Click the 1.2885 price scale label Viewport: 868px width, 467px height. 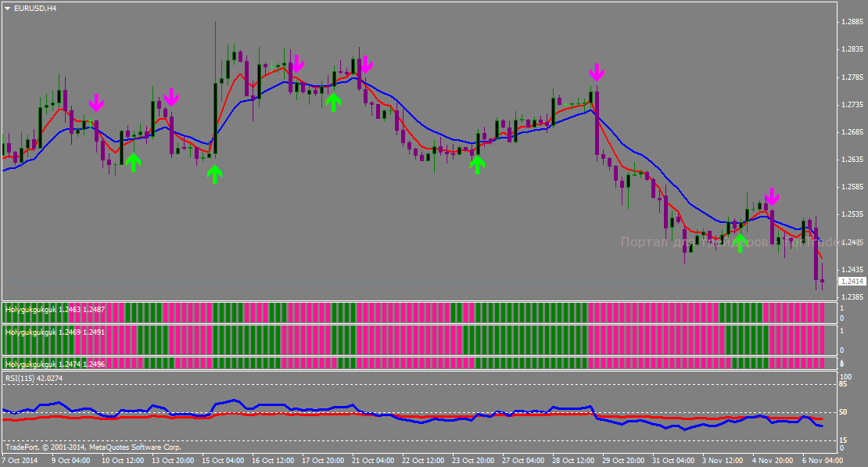852,22
